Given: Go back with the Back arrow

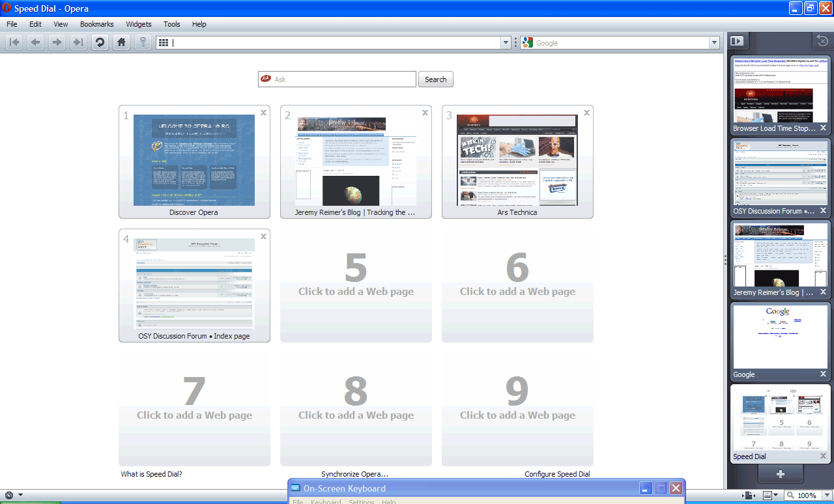Looking at the screenshot, I should [x=36, y=42].
